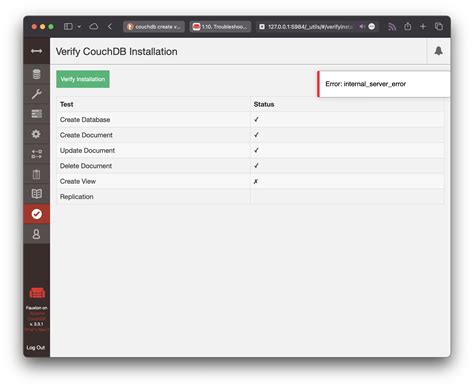Click the 'Create Document' test row
The width and height of the screenshot is (474, 388).
point(250,135)
